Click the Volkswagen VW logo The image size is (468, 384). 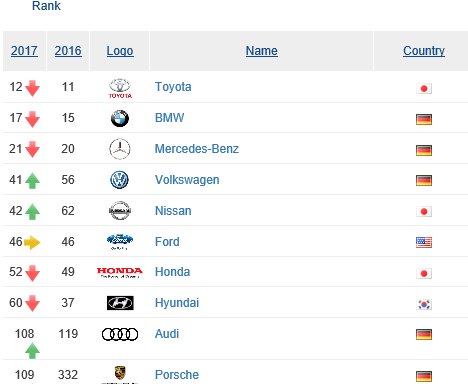pos(119,180)
